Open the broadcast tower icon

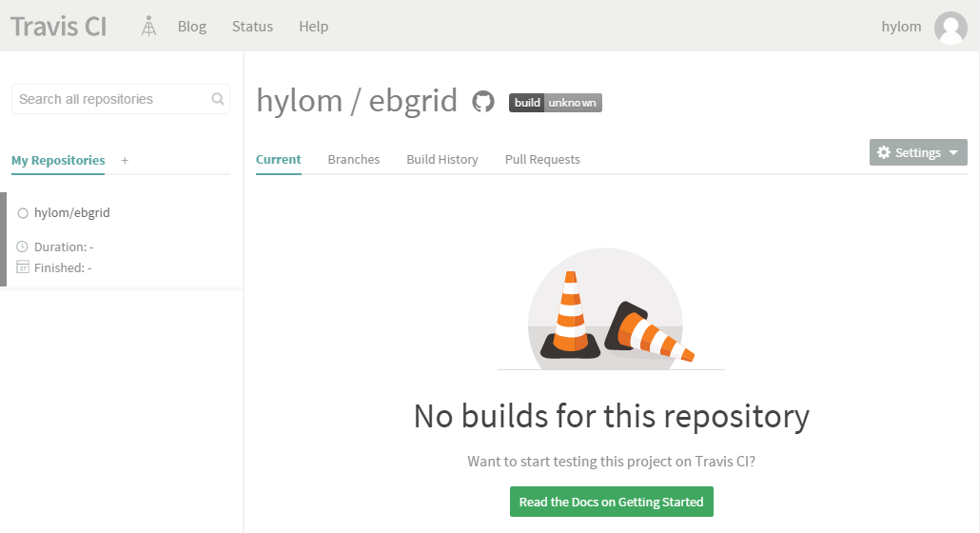pos(148,27)
